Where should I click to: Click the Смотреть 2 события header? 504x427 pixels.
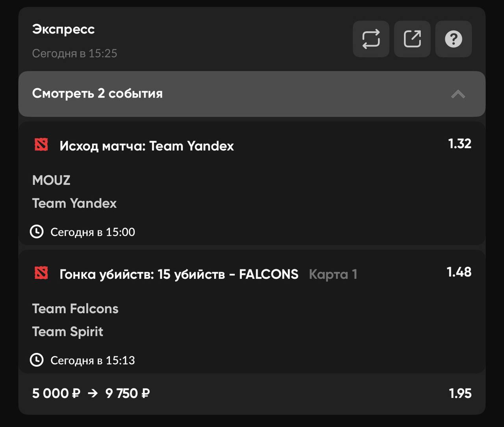point(97,94)
